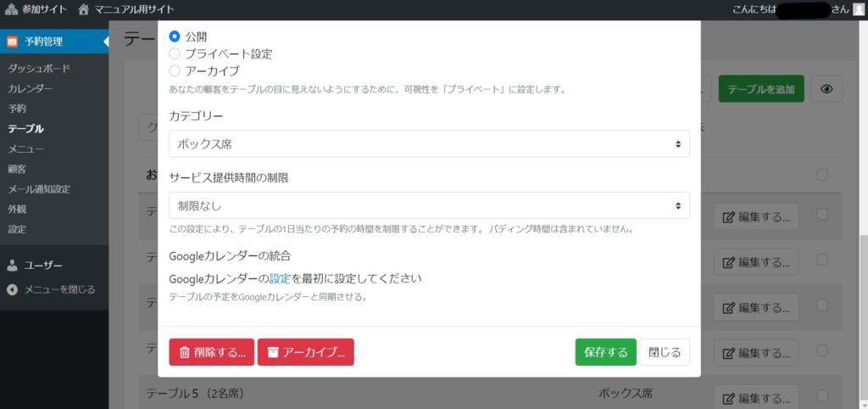This screenshot has height=409, width=868.
Task: Select the プライベート設定 radio option
Action: coord(175,53)
